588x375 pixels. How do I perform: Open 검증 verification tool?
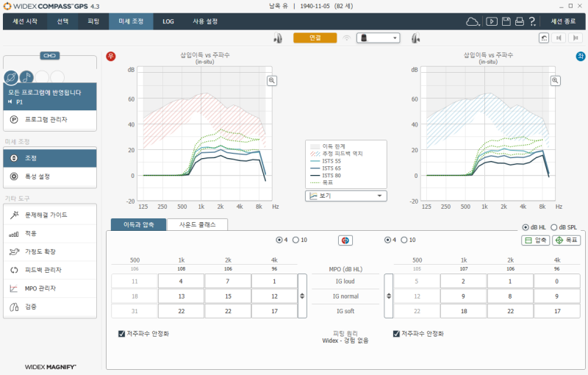(50, 307)
